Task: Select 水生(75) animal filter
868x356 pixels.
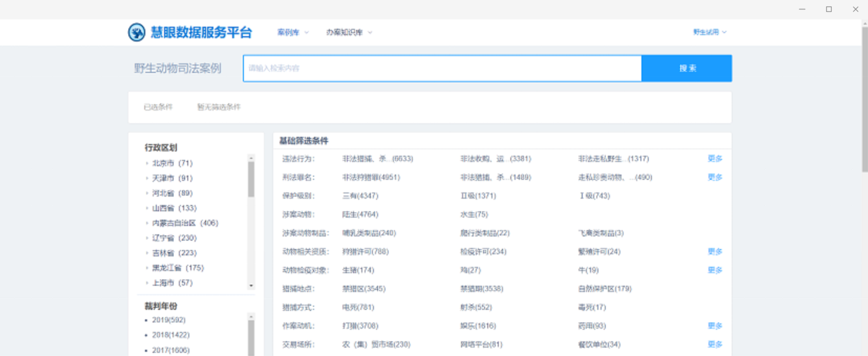Action: pyautogui.click(x=474, y=214)
